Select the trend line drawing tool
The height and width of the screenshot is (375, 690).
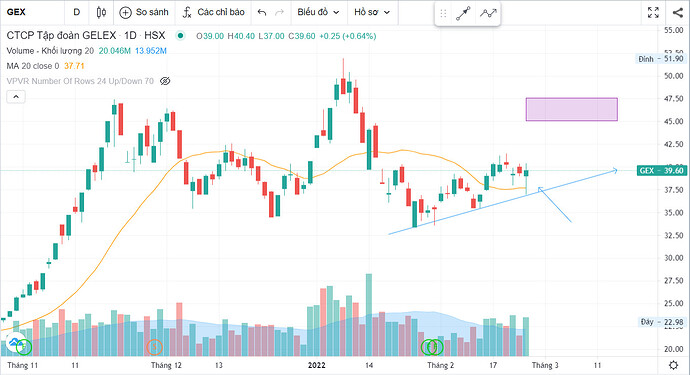(x=463, y=14)
